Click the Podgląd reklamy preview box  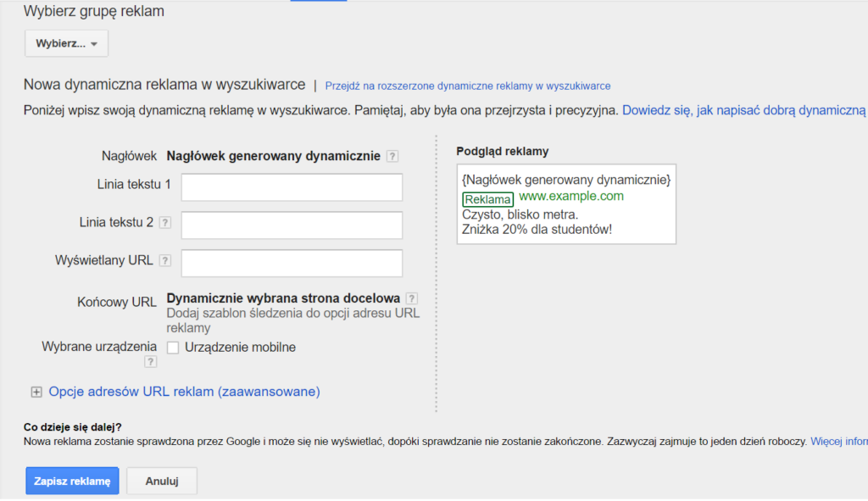(x=565, y=203)
